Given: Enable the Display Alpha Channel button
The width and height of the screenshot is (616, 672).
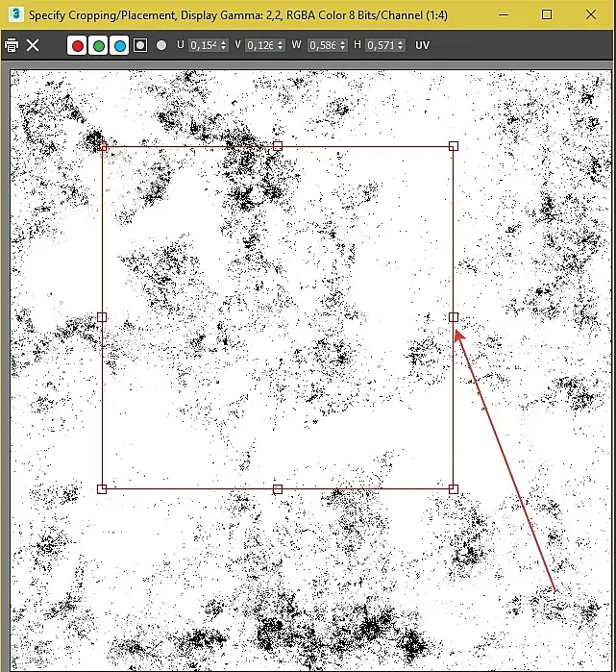Looking at the screenshot, I should (x=140, y=45).
